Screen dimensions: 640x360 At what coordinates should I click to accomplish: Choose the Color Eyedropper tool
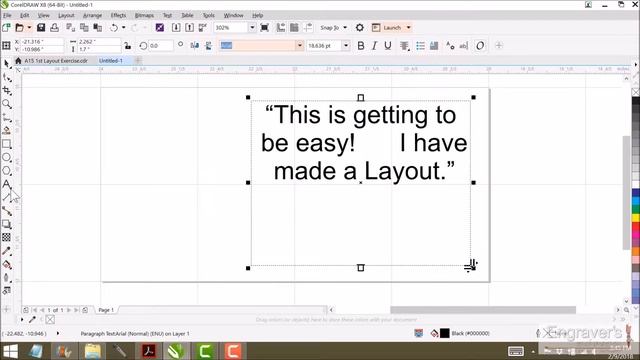(x=7, y=251)
